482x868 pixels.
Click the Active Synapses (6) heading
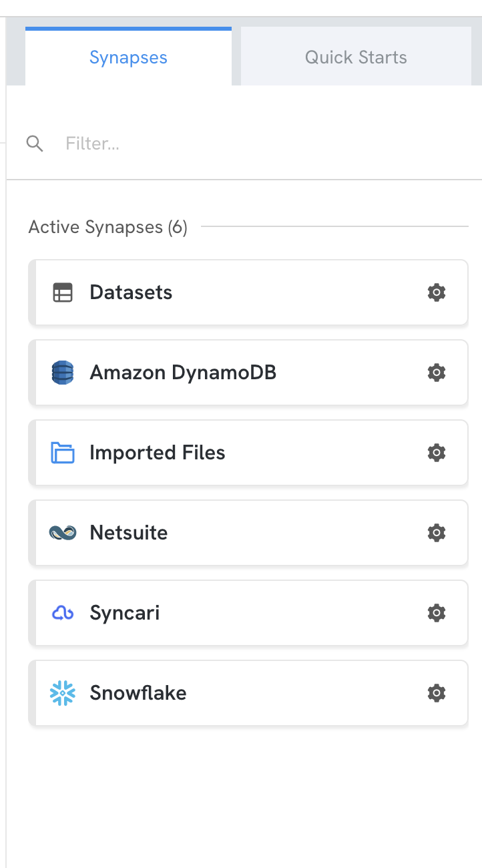pyautogui.click(x=108, y=227)
